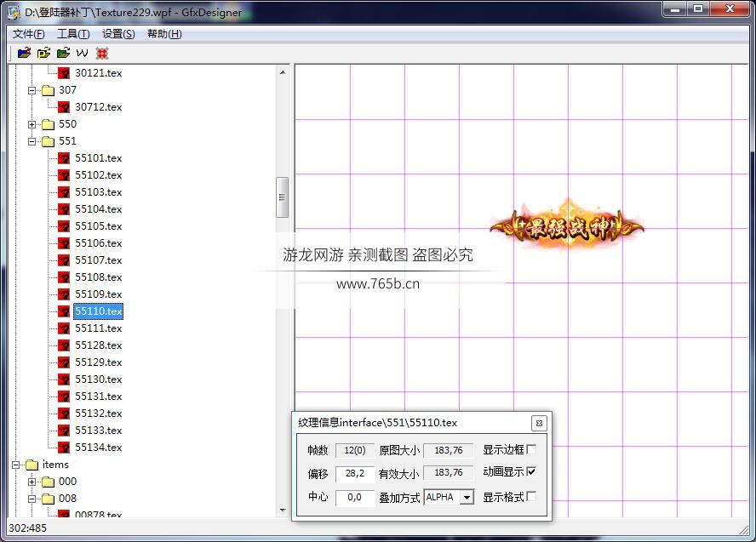Close the 纹理信息 panel
This screenshot has width=756, height=542.
[539, 424]
